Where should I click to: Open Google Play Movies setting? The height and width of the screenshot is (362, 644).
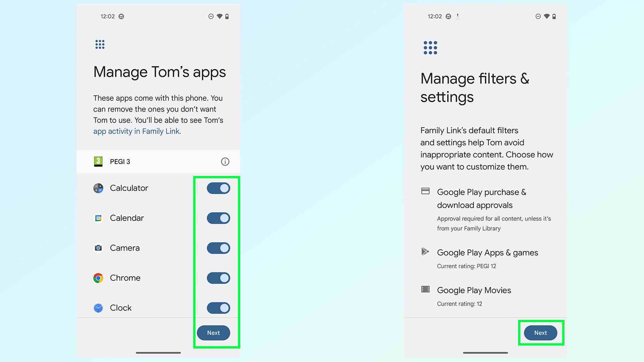coord(486,296)
